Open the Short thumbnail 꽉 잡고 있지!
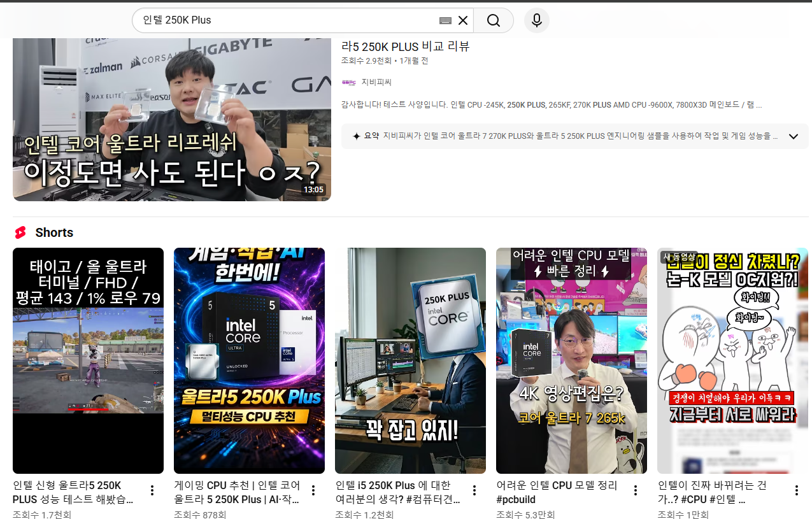This screenshot has width=812, height=519. coord(410,360)
